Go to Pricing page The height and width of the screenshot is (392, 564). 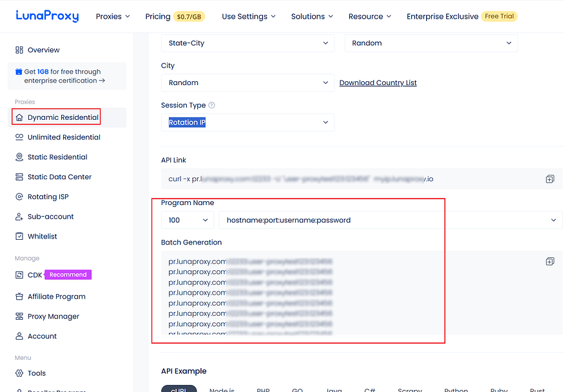pos(157,17)
